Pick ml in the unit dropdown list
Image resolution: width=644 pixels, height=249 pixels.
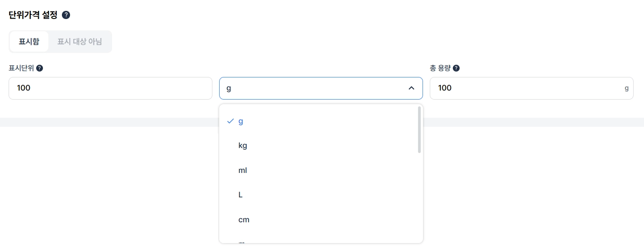pyautogui.click(x=243, y=170)
